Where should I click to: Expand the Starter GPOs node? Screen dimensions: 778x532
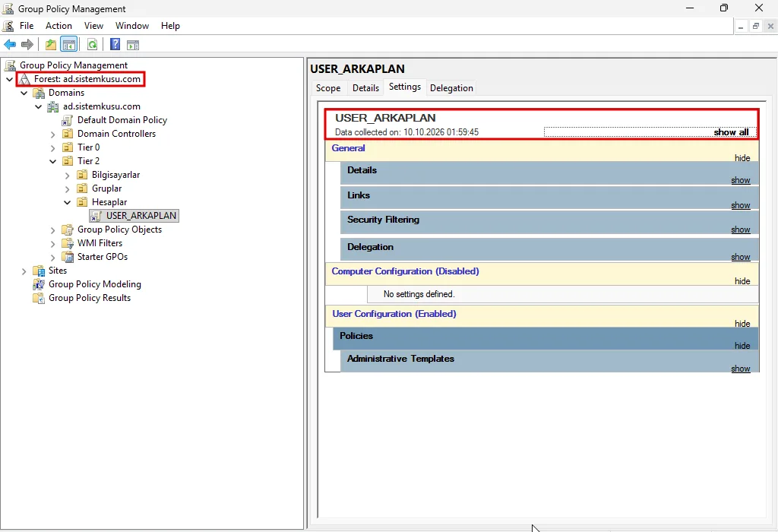coord(52,257)
